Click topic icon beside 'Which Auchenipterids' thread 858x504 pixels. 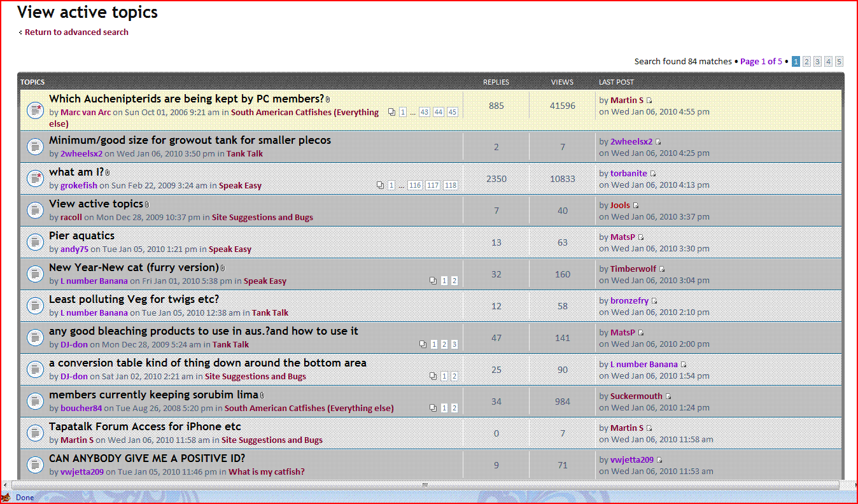[35, 110]
